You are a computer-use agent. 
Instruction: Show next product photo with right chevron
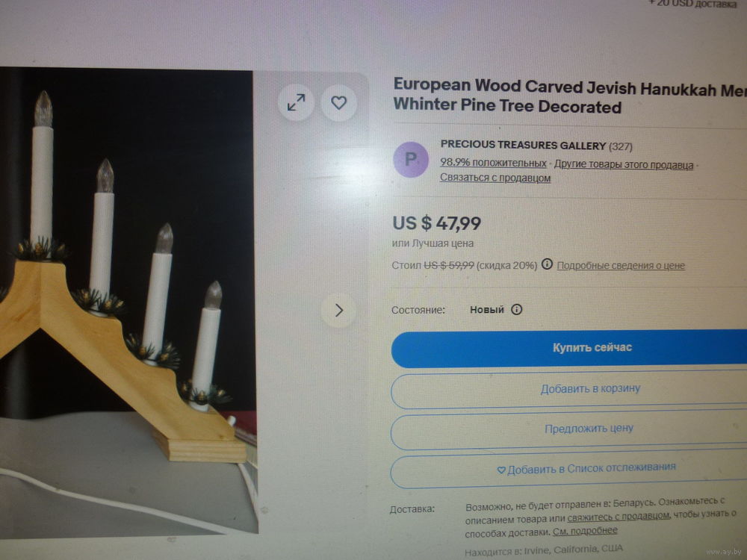[338, 311]
